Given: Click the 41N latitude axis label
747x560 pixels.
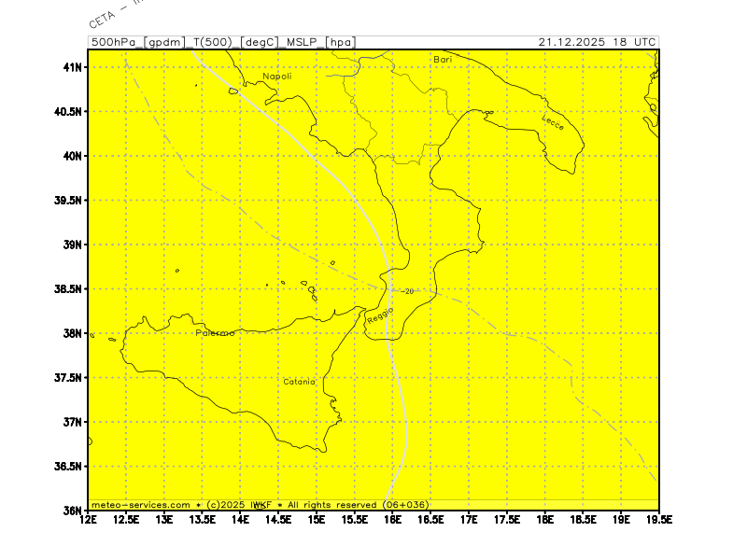Looking at the screenshot, I should click(73, 67).
